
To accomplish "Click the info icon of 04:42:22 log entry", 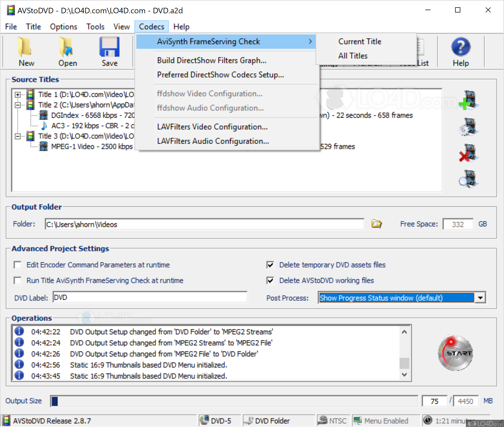I will [19, 331].
